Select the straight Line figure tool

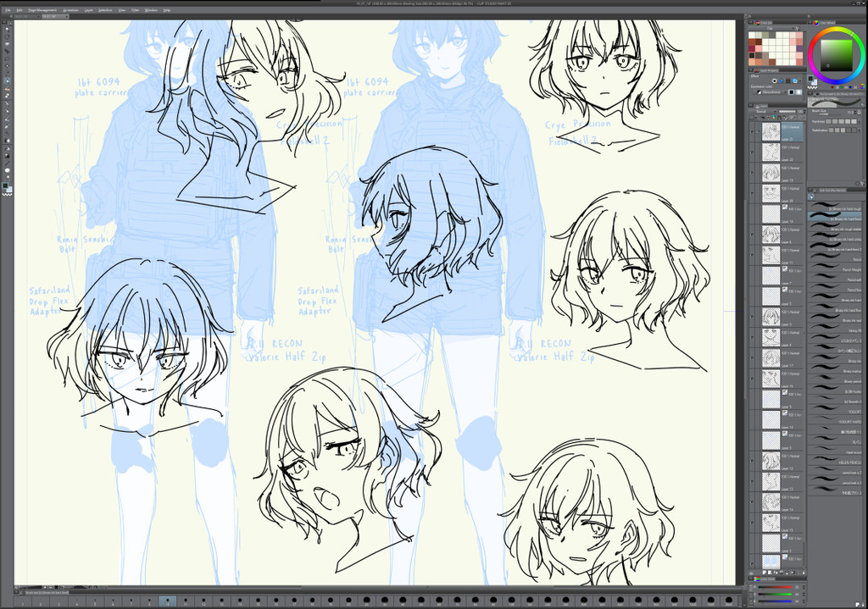[x=7, y=163]
